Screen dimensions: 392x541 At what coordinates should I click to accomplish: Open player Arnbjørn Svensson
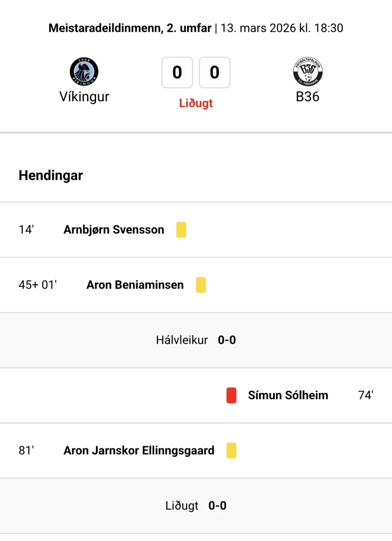(x=114, y=230)
